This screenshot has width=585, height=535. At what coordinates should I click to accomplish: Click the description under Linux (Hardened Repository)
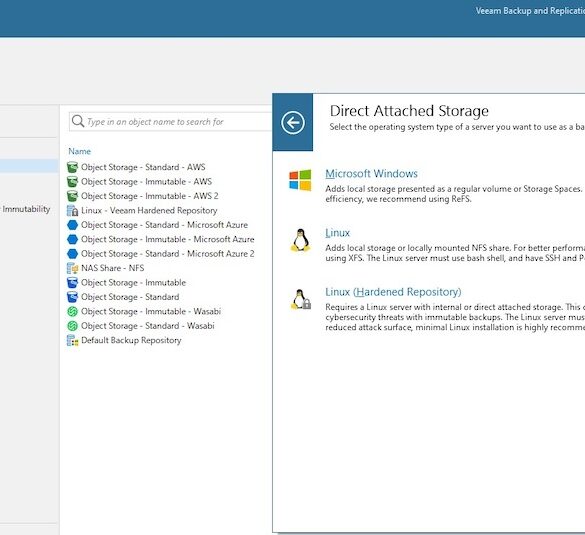click(455, 317)
